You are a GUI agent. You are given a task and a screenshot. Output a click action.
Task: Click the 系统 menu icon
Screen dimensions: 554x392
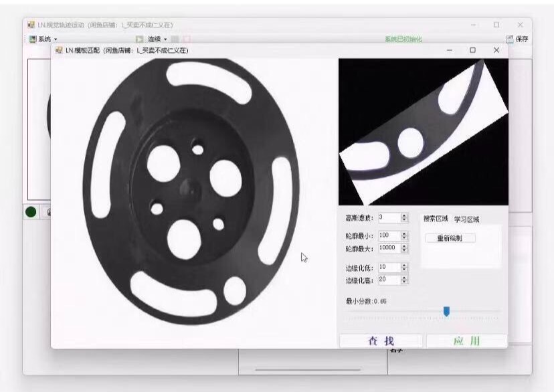click(32, 39)
